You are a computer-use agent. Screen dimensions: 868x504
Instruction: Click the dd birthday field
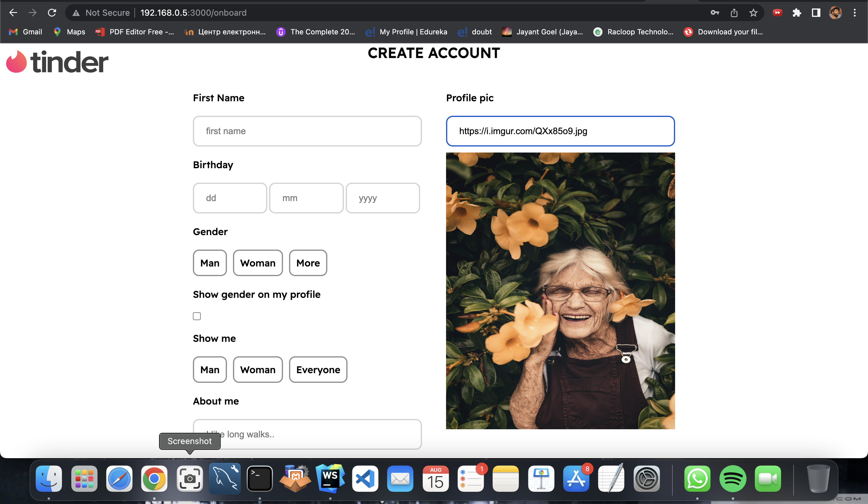coord(230,198)
